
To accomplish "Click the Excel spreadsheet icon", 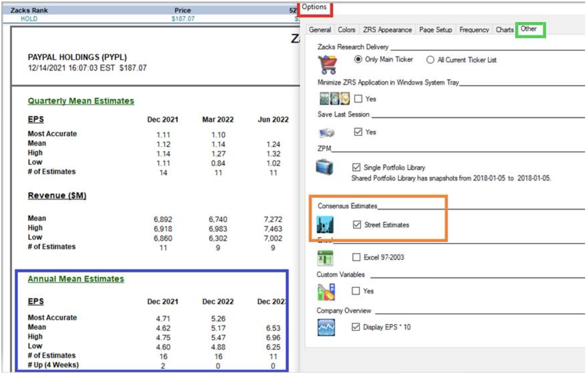I will [x=325, y=258].
